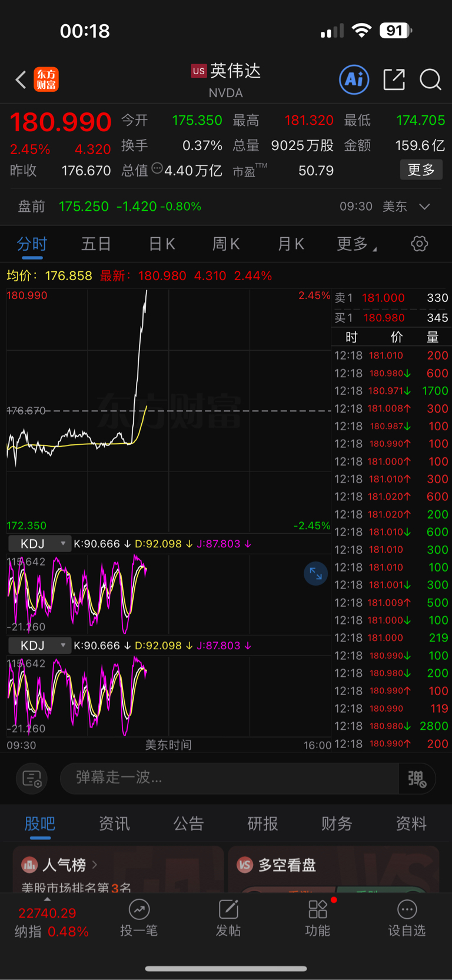Tap the 多空看盘 VS icon

pos(245,865)
